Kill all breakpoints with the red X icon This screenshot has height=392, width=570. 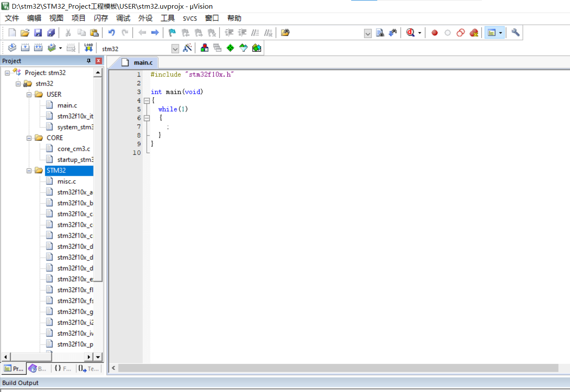pyautogui.click(x=474, y=33)
